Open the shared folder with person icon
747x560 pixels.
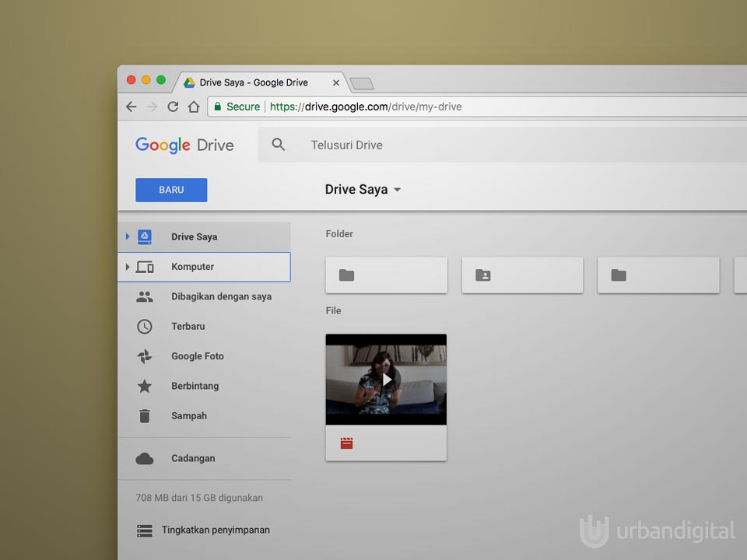click(x=522, y=275)
